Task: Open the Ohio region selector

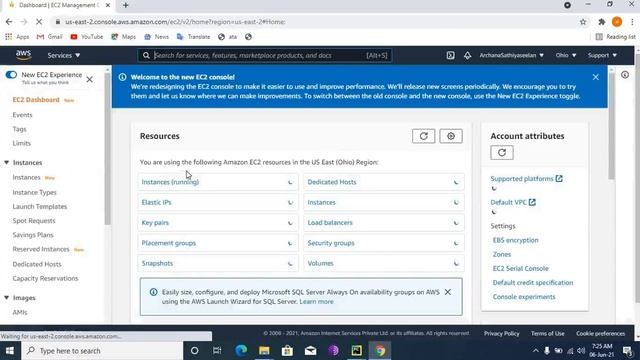Action: [x=566, y=55]
